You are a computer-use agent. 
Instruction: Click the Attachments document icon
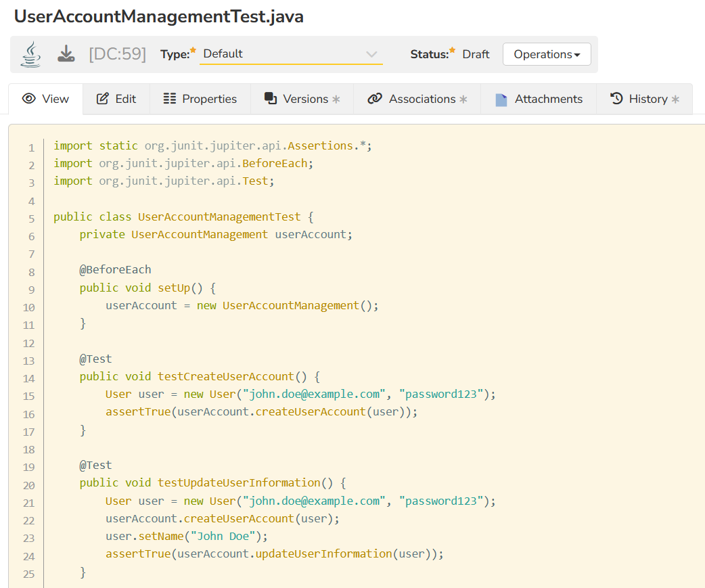click(501, 99)
